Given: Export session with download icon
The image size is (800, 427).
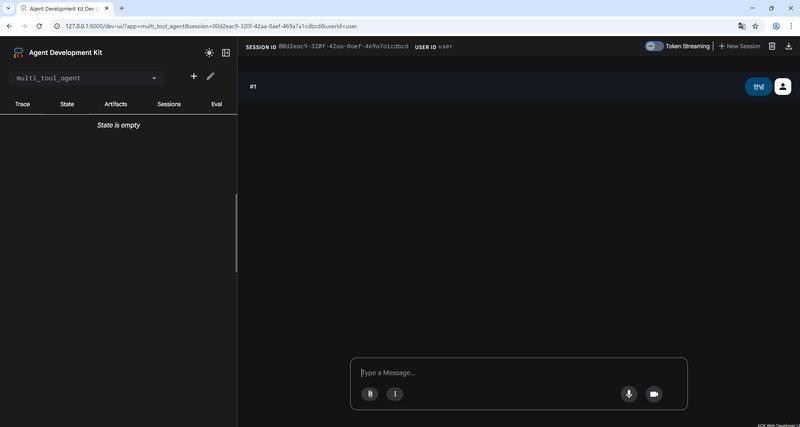Looking at the screenshot, I should coord(788,46).
